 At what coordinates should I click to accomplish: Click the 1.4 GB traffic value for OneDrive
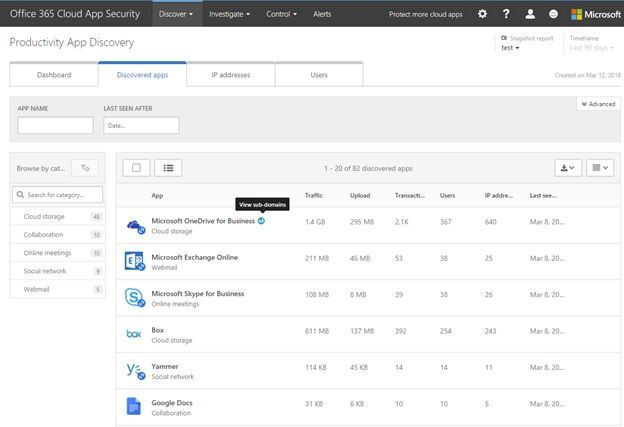click(315, 222)
